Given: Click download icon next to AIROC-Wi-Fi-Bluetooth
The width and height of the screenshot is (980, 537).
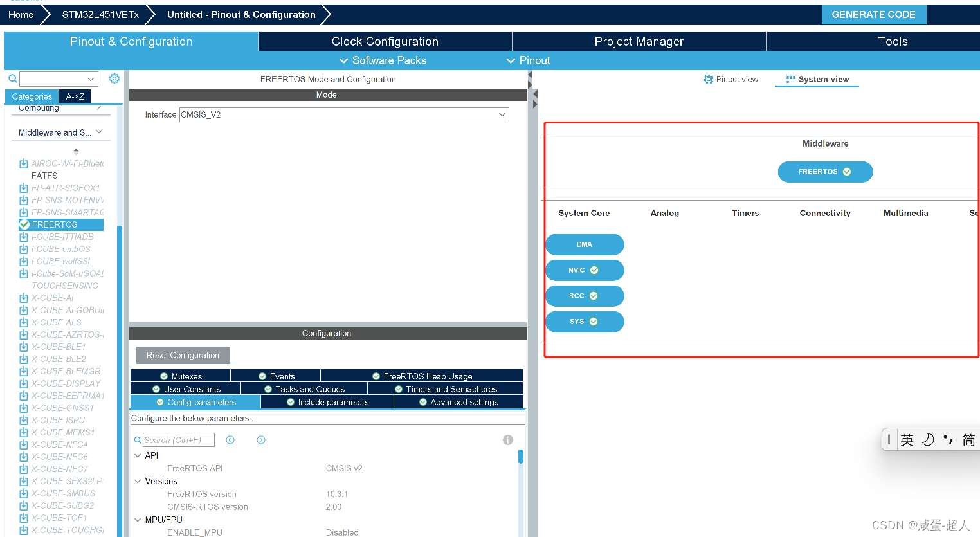Looking at the screenshot, I should coord(24,163).
